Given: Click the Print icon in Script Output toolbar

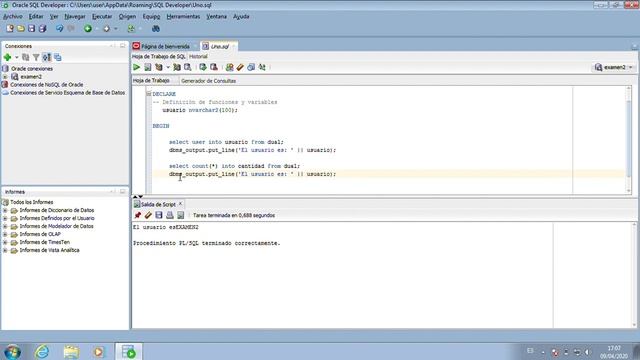Looking at the screenshot, I should [x=170, y=215].
